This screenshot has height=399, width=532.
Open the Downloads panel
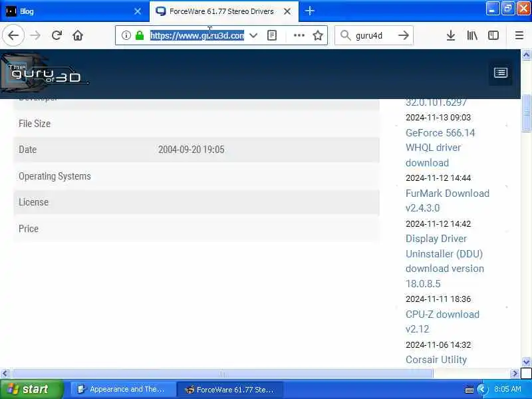tap(451, 35)
